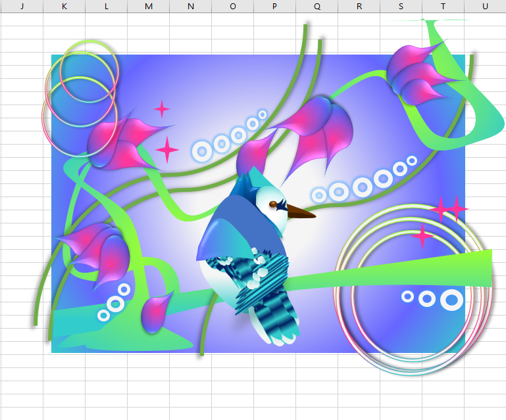Select column K header
Image resolution: width=506 pixels, height=420 pixels.
64,6
